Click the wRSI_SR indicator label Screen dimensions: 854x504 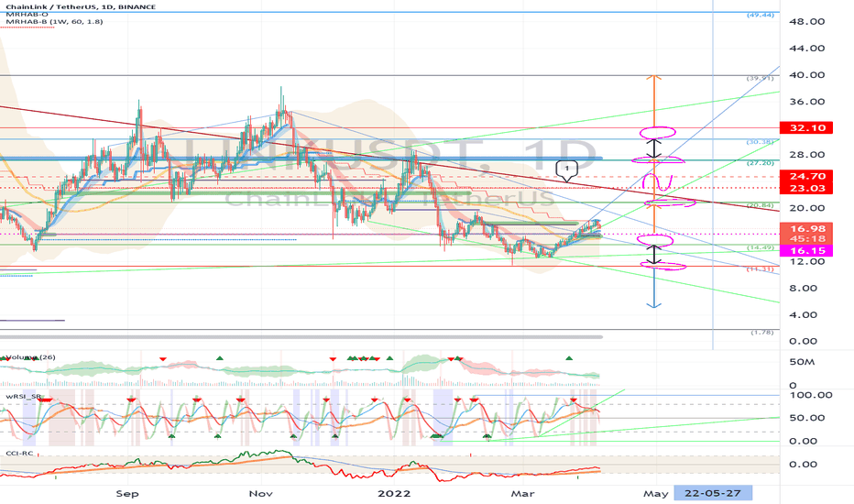(x=24, y=396)
